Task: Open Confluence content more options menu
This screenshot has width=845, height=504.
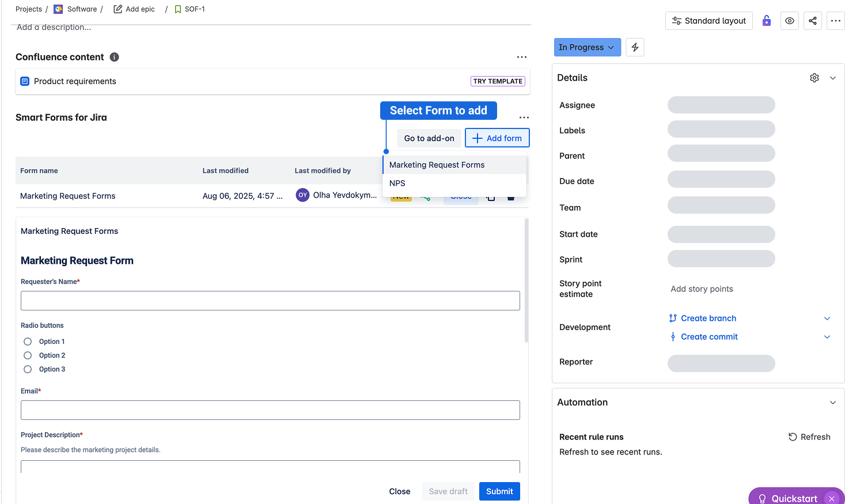Action: click(x=521, y=57)
